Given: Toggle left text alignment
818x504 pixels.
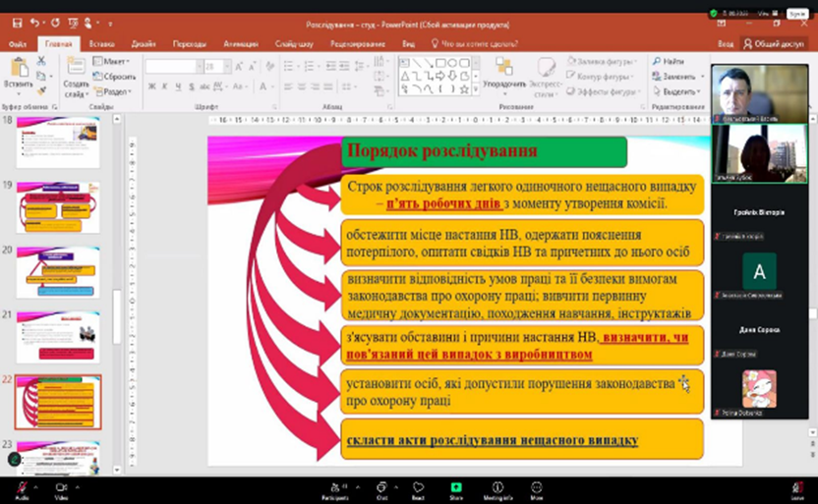Looking at the screenshot, I should pyautogui.click(x=288, y=86).
